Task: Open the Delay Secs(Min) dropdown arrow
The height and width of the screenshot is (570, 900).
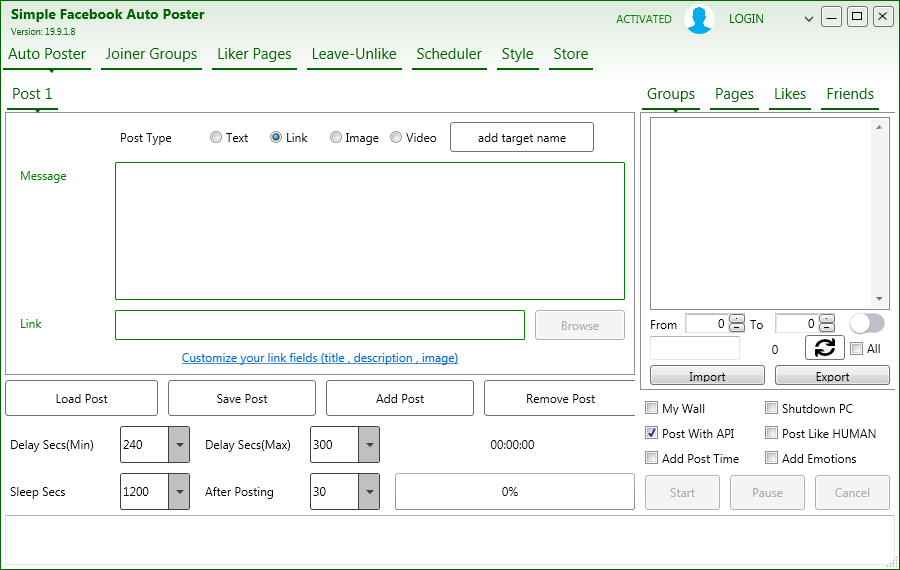Action: [179, 444]
